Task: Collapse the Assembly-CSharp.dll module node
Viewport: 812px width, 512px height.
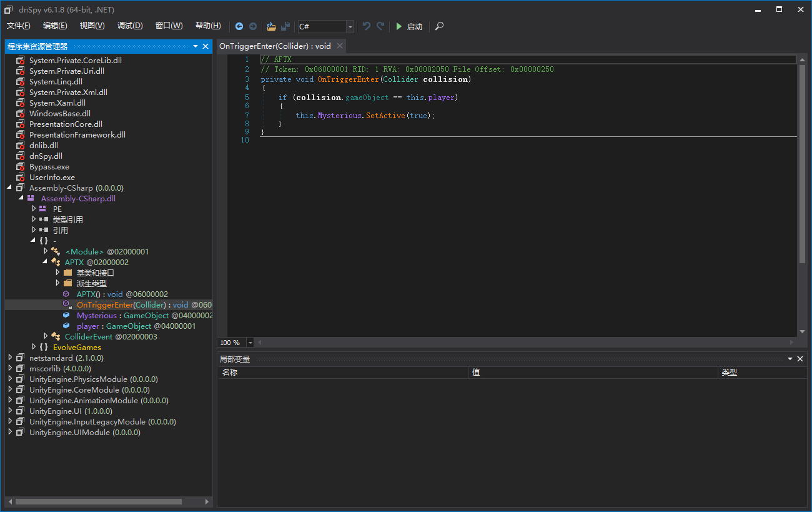Action: [22, 198]
